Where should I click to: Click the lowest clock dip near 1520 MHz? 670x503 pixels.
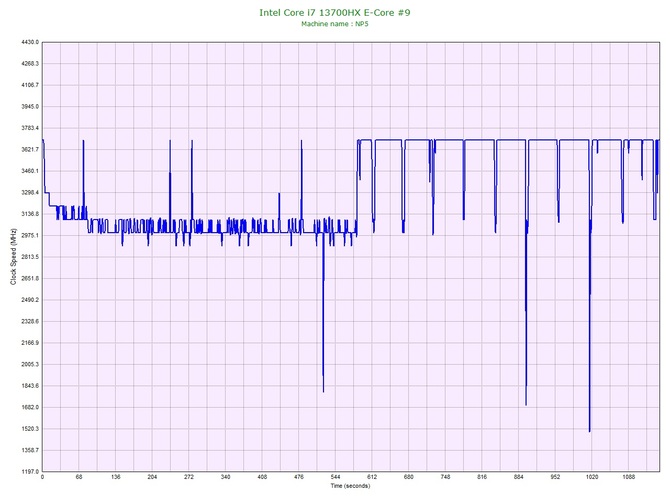click(590, 431)
